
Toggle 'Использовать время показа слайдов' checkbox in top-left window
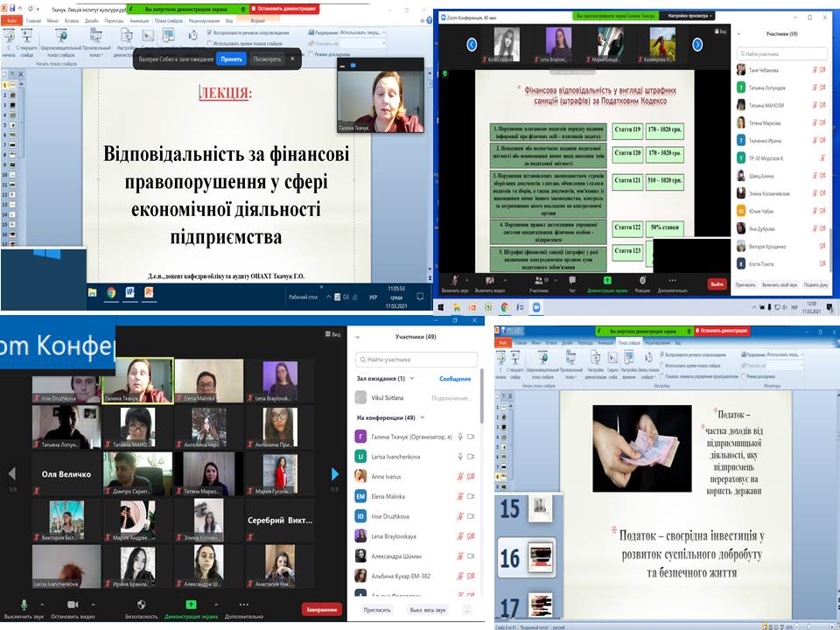(x=209, y=44)
